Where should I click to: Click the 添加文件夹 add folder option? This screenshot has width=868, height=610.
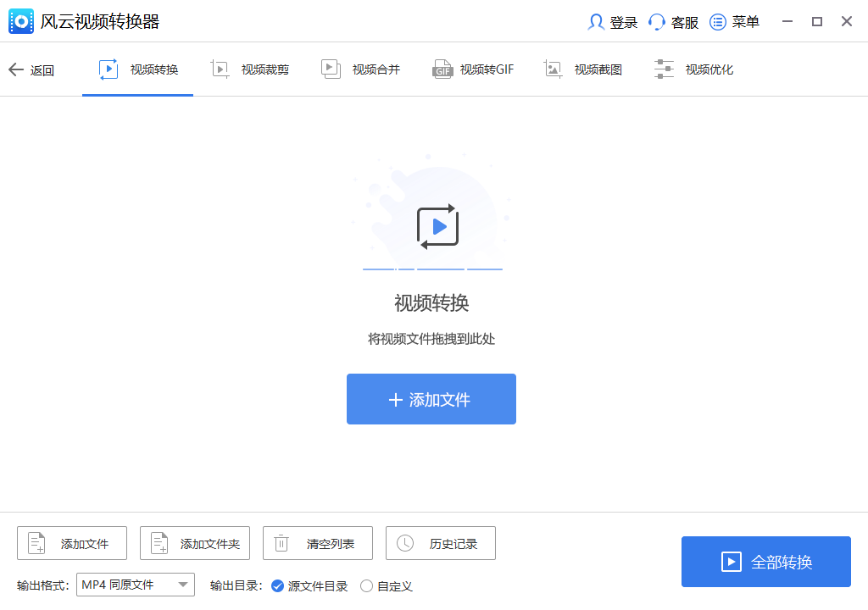[x=195, y=543]
